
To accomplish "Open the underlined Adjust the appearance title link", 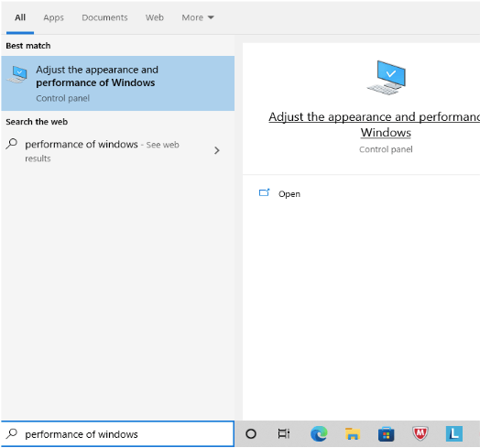I will pos(374,125).
